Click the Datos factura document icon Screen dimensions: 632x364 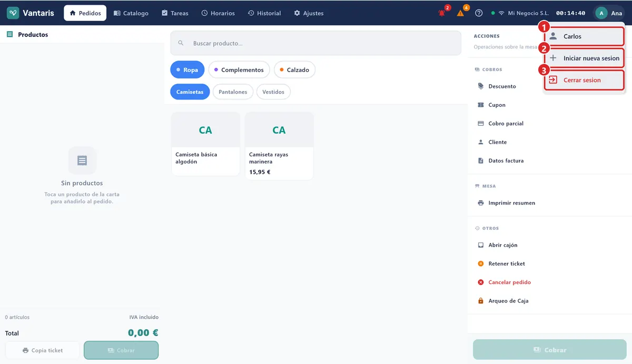(x=480, y=160)
